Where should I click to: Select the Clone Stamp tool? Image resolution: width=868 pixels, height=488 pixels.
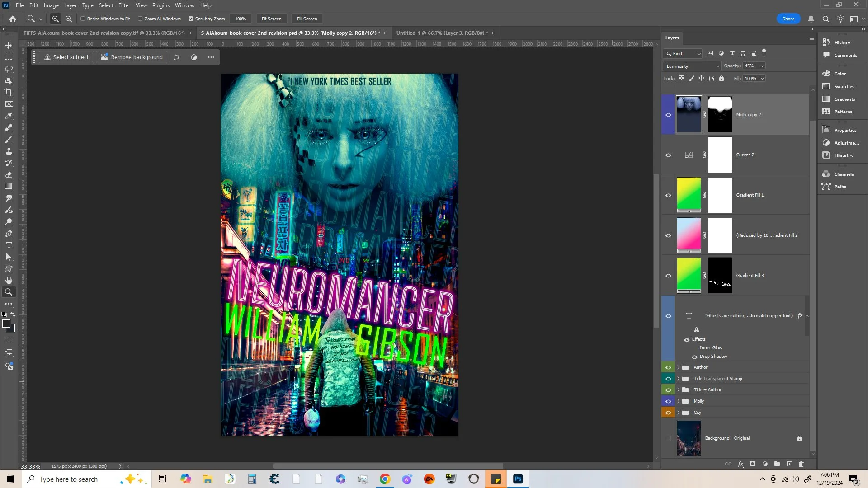[x=9, y=151]
